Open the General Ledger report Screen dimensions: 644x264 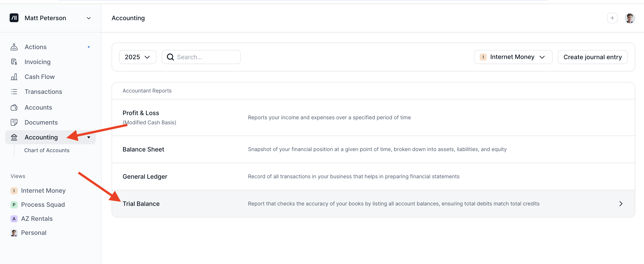click(145, 177)
